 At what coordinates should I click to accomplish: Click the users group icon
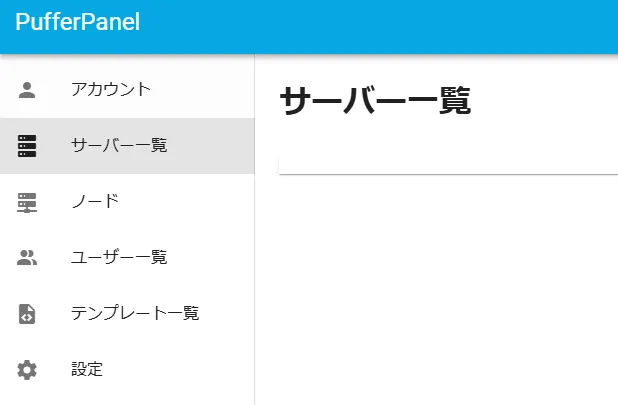pyautogui.click(x=27, y=258)
